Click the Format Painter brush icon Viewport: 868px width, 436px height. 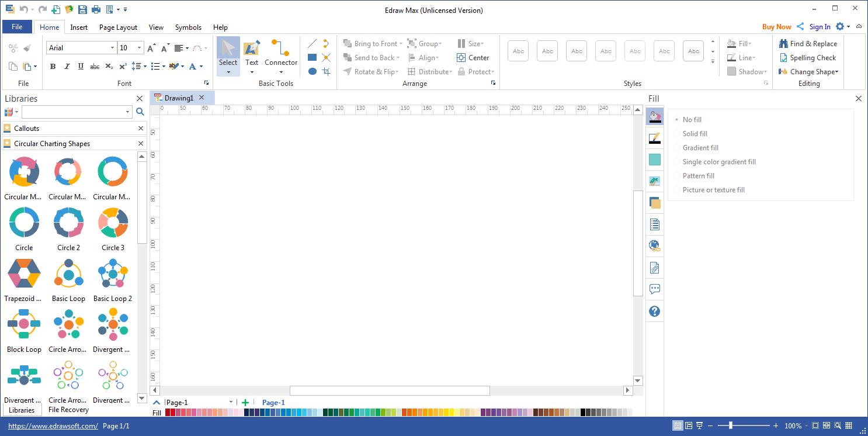27,48
